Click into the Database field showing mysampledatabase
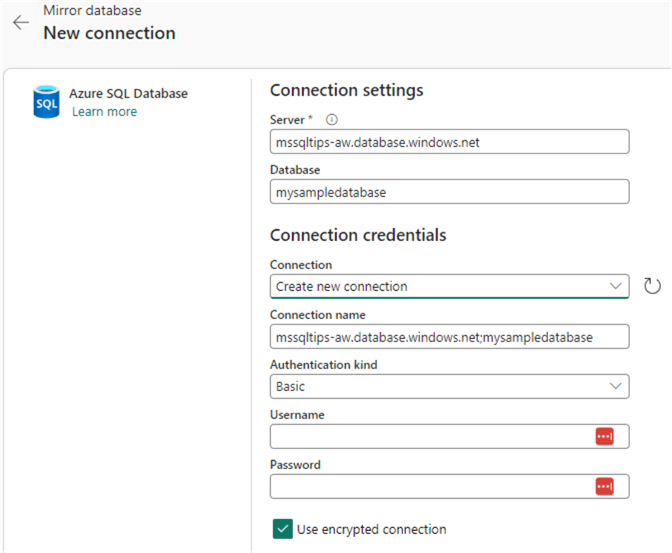 coord(449,191)
